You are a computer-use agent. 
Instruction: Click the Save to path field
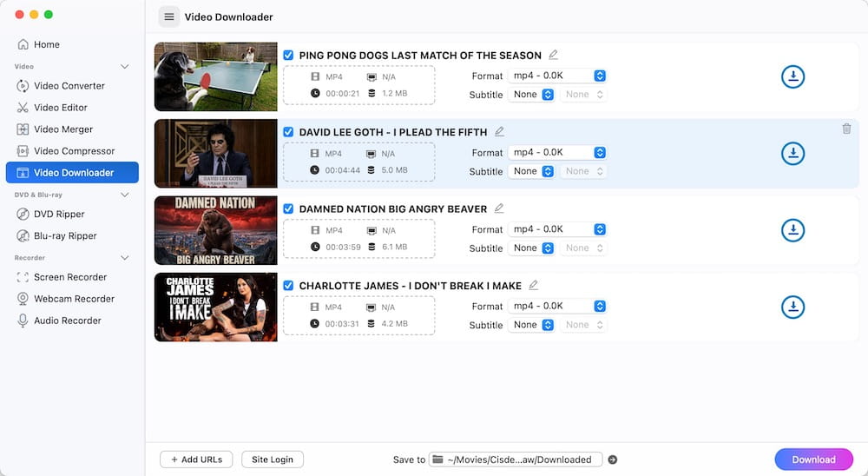click(x=516, y=459)
